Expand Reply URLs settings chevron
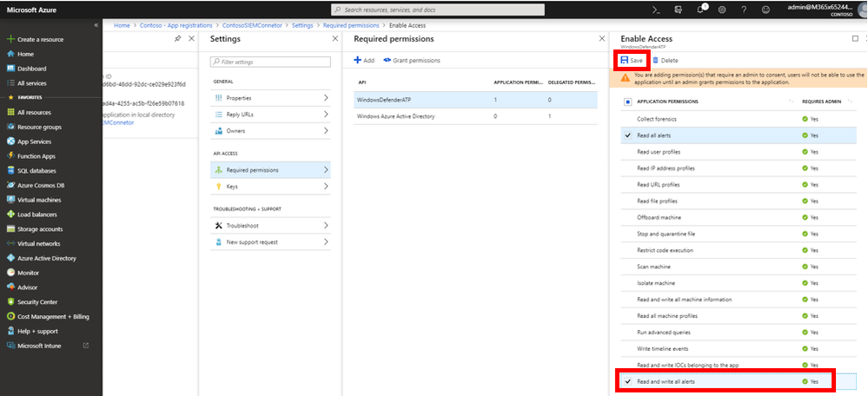 click(x=326, y=115)
